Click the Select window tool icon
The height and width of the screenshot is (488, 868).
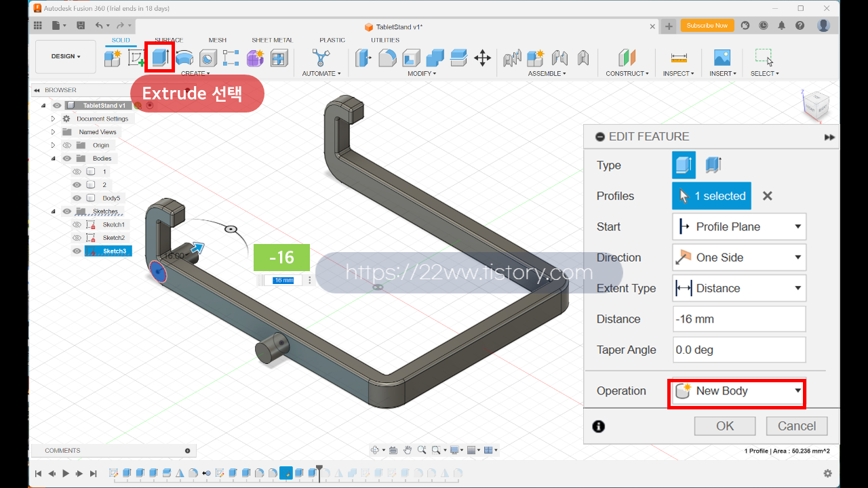point(764,58)
